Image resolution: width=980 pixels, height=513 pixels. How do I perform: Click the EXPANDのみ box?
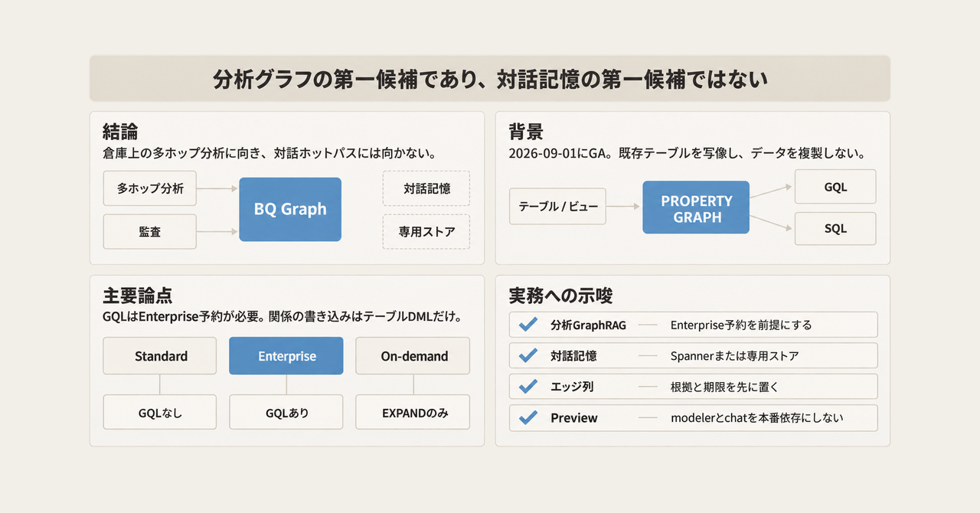(x=413, y=413)
